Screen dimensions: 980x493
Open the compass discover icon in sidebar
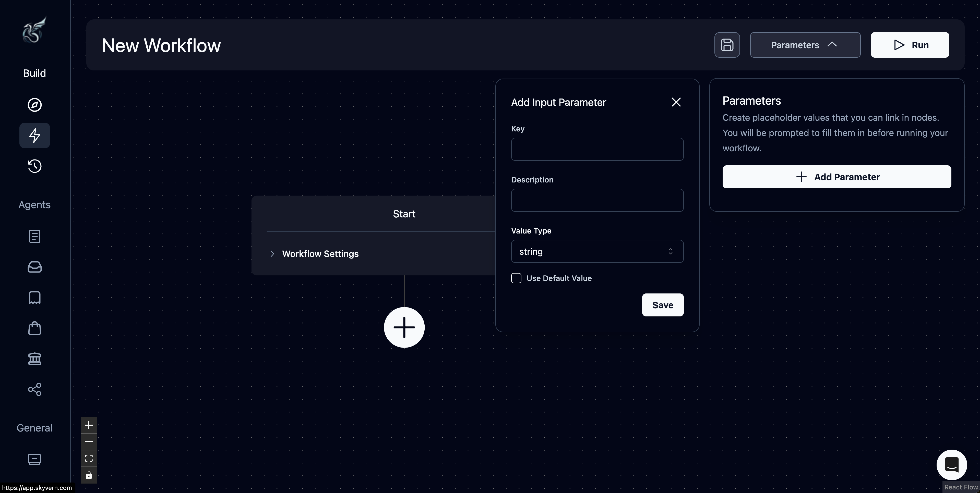point(34,105)
